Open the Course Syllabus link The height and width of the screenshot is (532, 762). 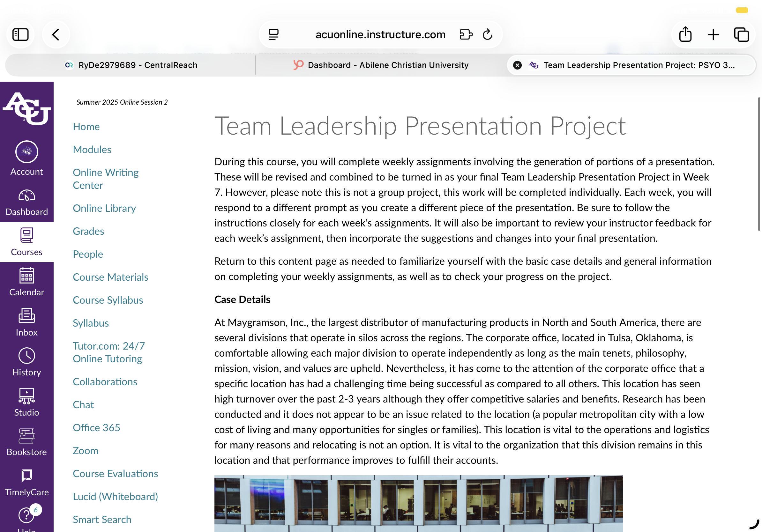[x=108, y=300]
